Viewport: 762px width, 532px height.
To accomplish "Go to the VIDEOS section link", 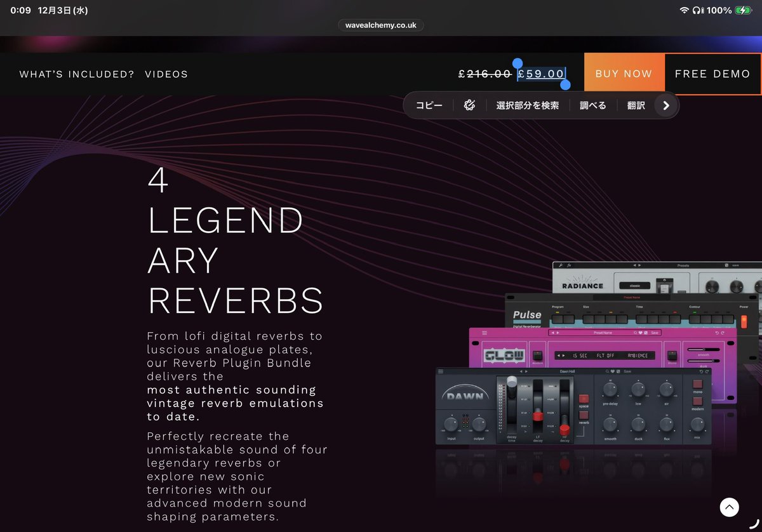I will [x=166, y=74].
